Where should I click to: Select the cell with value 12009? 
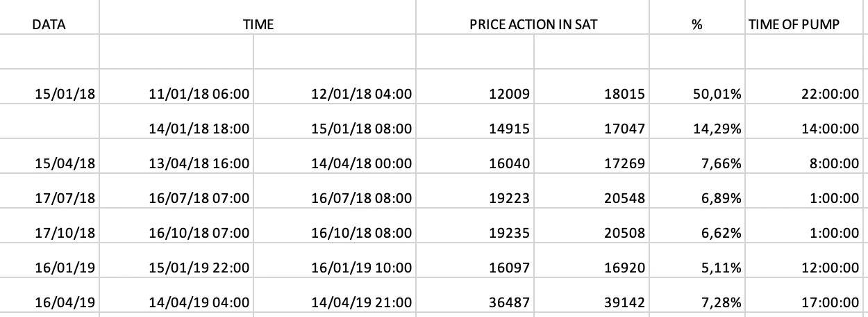(475, 94)
